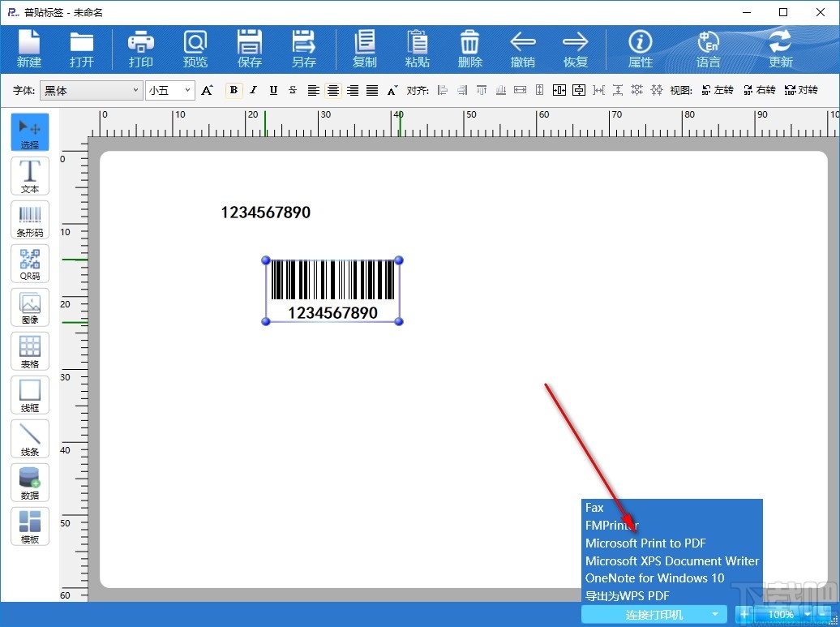Select the 文本 text tool

click(29, 176)
